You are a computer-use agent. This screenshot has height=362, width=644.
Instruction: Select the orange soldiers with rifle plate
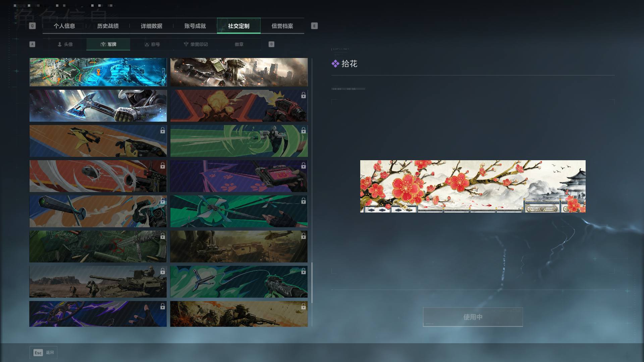[239, 314]
